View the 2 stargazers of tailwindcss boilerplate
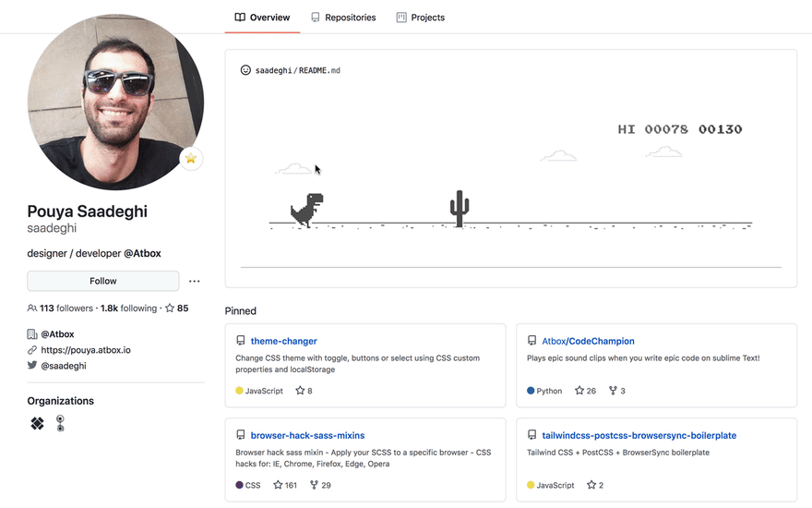The image size is (812, 508). click(x=595, y=485)
